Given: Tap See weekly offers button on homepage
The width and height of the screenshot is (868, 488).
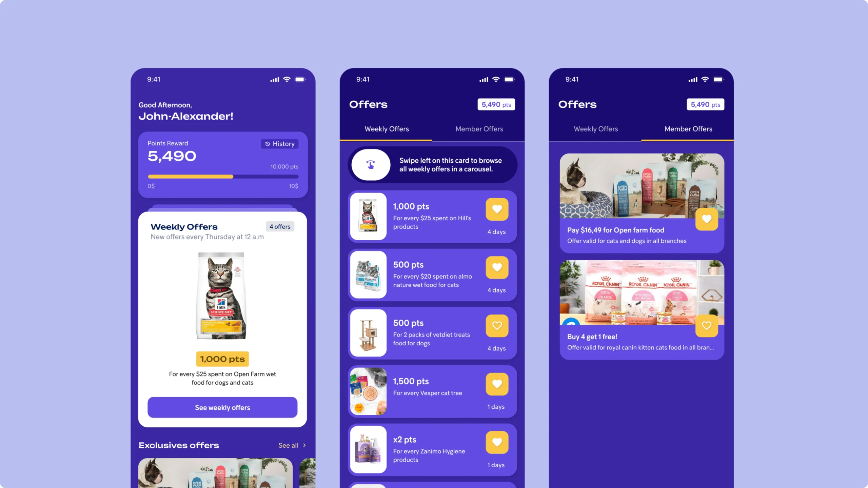Looking at the screenshot, I should point(222,407).
